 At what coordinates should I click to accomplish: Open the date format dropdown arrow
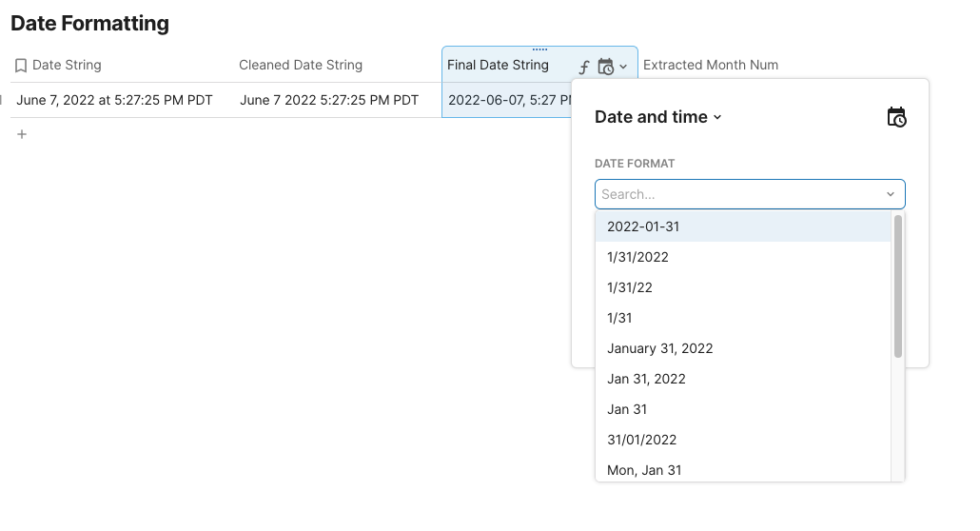[891, 194]
